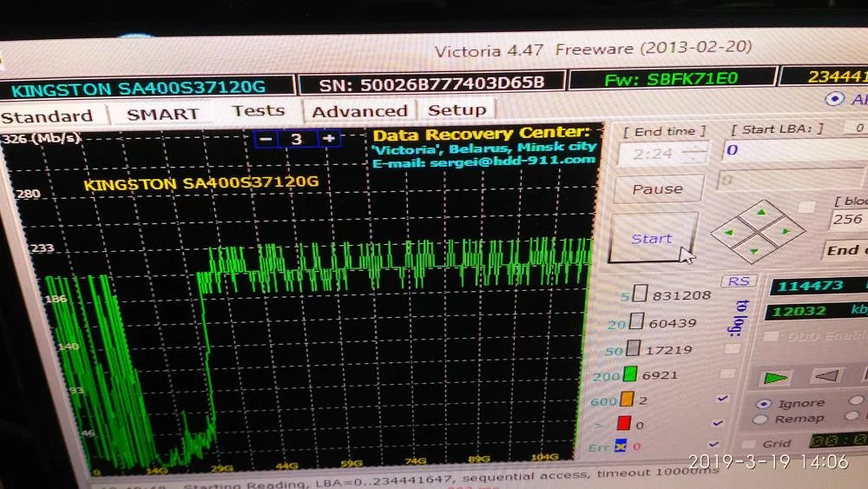868x489 pixels.
Task: Click the right arrow in the diamond pad
Action: point(786,232)
